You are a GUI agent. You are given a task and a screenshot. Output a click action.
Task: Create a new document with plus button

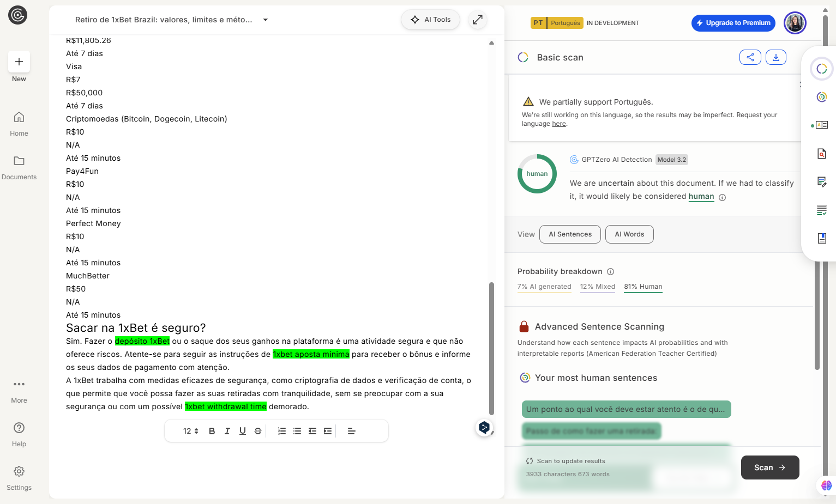[19, 62]
